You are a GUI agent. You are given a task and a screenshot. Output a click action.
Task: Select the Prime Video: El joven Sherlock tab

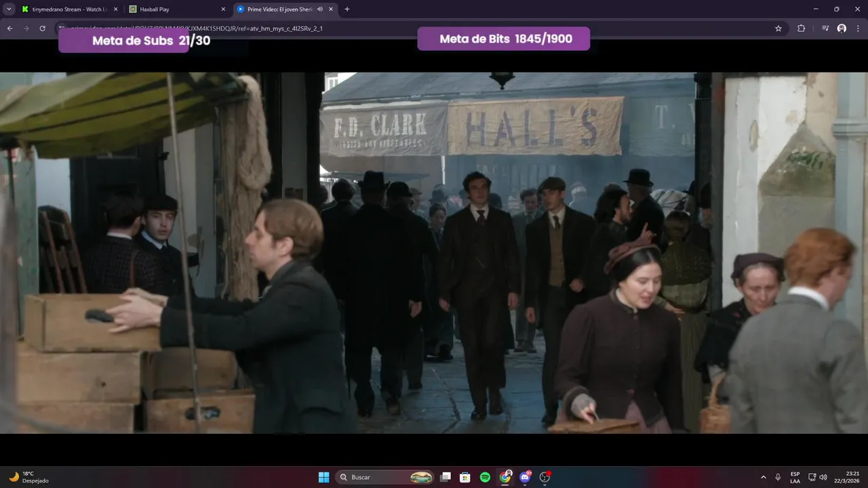point(286,9)
